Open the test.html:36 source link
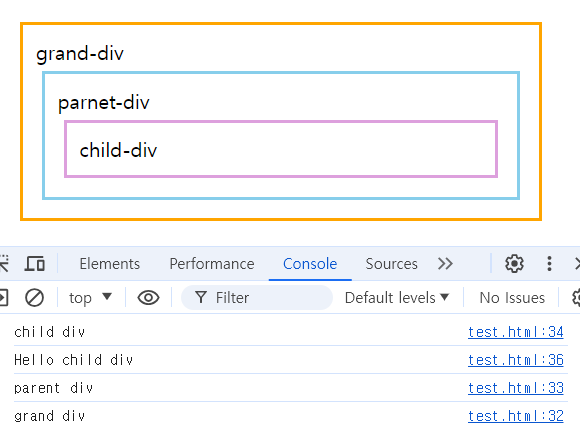 point(516,360)
